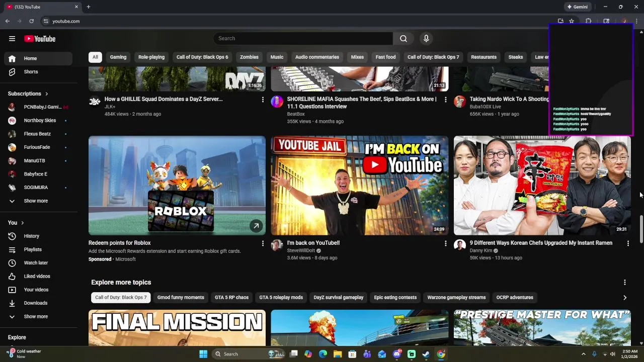Click the search magnifier button
This screenshot has width=644, height=362.
pyautogui.click(x=404, y=38)
